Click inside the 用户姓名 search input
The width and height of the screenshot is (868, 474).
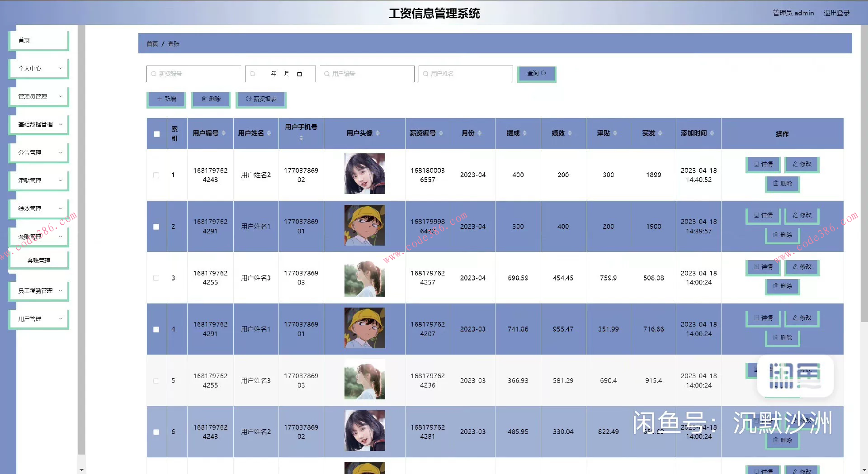pyautogui.click(x=466, y=73)
